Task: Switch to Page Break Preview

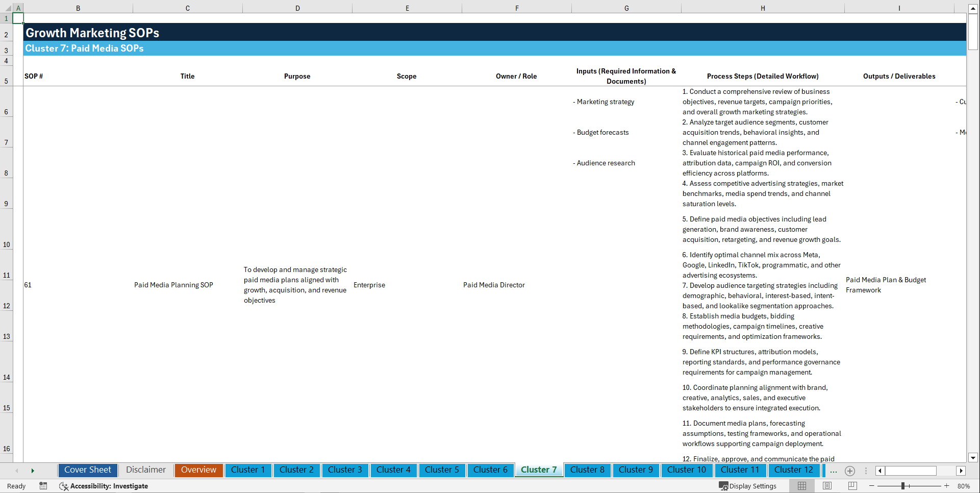Action: point(852,486)
